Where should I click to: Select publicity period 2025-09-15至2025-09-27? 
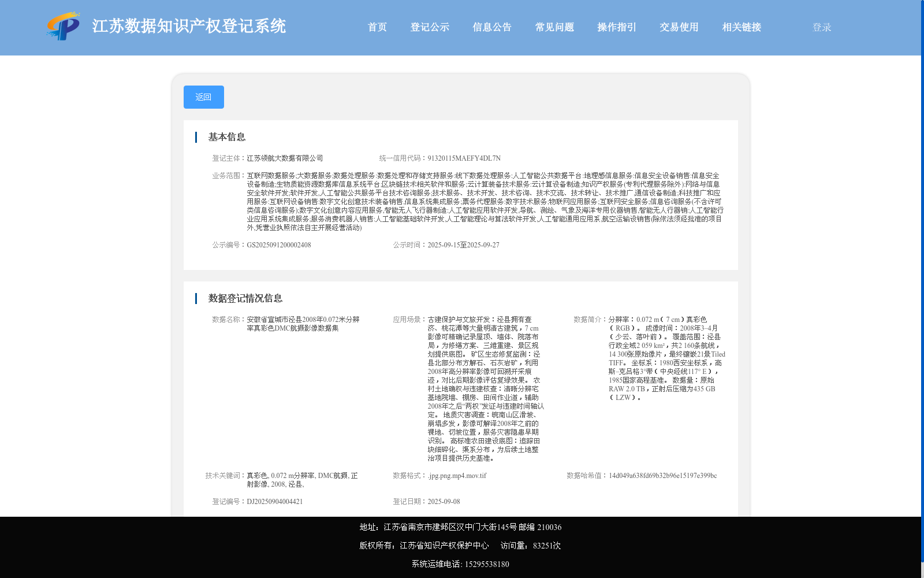click(463, 245)
